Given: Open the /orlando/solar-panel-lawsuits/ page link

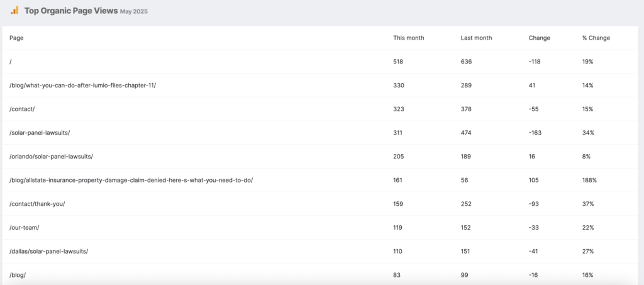Looking at the screenshot, I should [x=51, y=157].
